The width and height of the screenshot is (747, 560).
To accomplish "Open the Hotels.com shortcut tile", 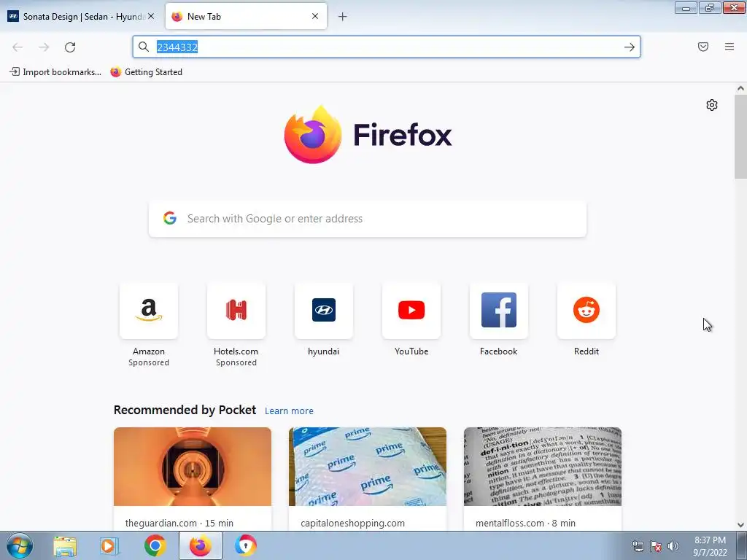I will 236,311.
